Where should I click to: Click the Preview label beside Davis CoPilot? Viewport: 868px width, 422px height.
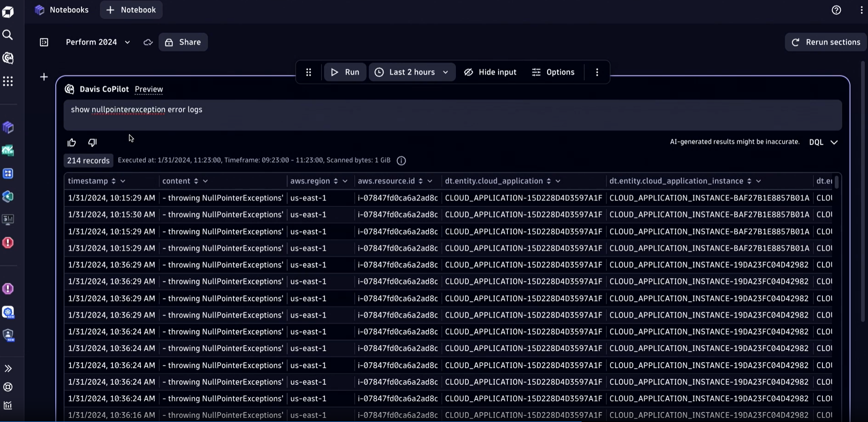click(x=148, y=89)
